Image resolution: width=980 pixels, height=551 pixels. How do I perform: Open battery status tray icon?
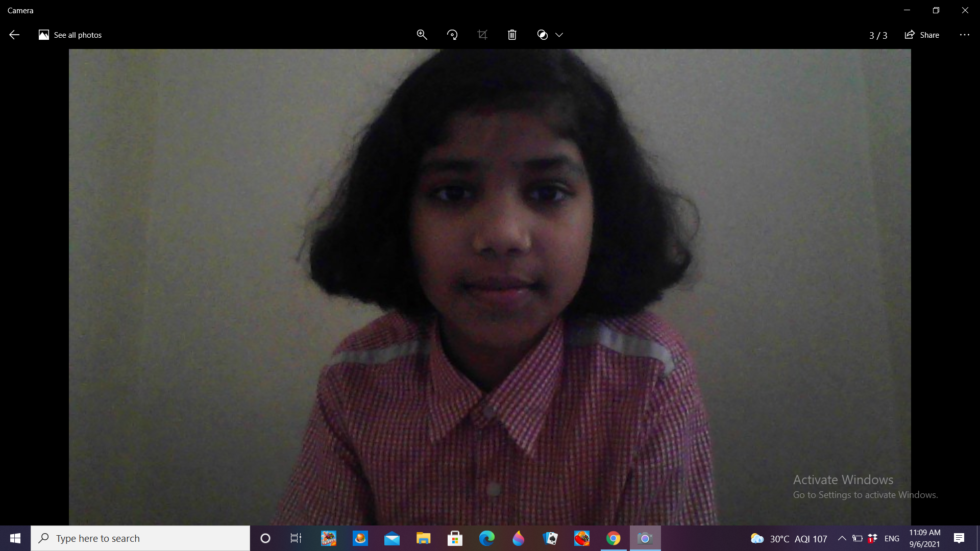pos(857,538)
